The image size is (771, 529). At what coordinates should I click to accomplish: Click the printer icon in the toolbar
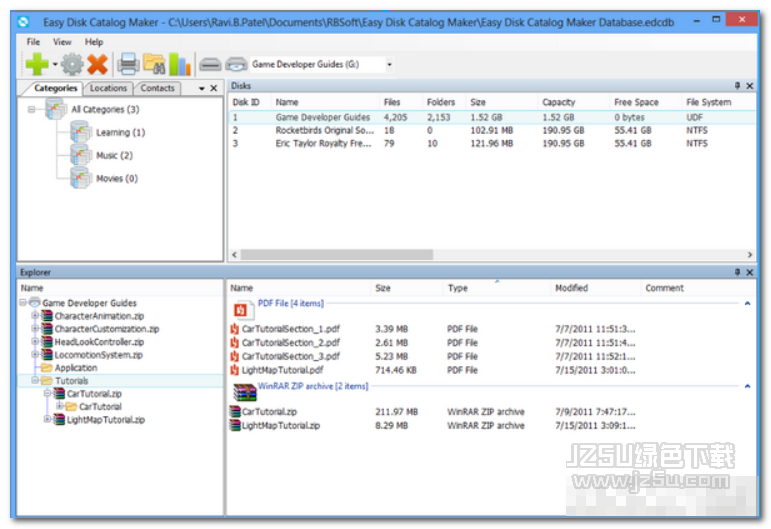point(129,64)
